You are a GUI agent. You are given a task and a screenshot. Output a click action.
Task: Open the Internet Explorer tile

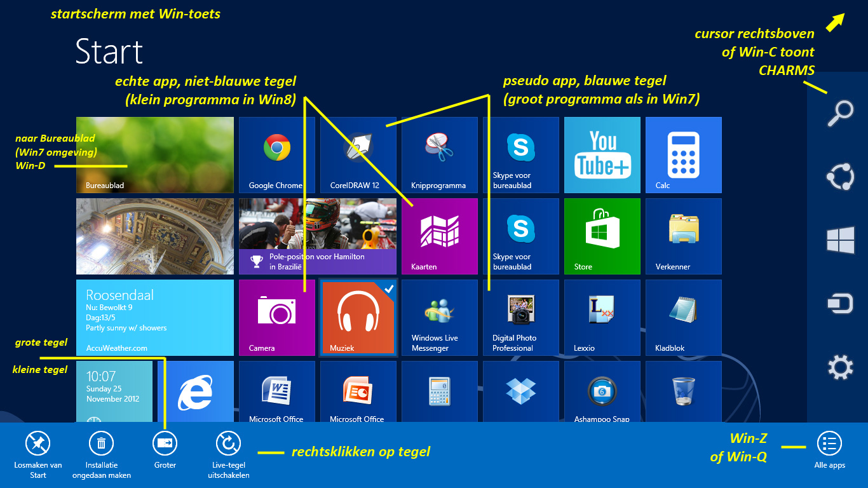point(195,392)
